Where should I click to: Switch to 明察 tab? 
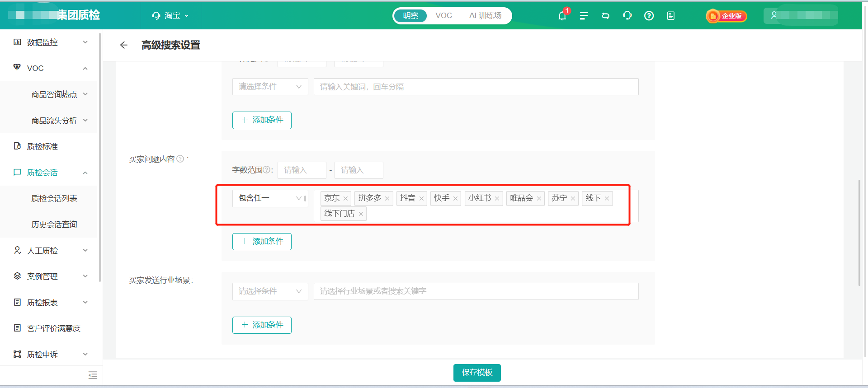410,16
